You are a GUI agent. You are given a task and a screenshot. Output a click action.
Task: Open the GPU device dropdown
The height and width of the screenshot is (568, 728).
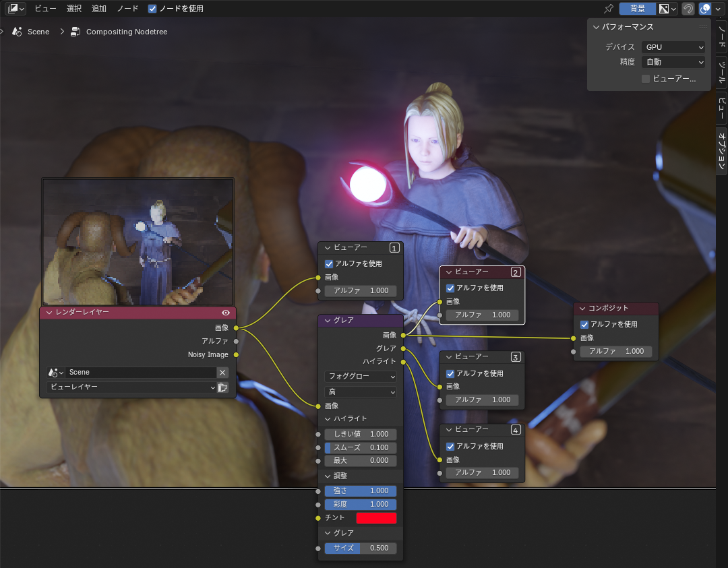[x=673, y=47]
